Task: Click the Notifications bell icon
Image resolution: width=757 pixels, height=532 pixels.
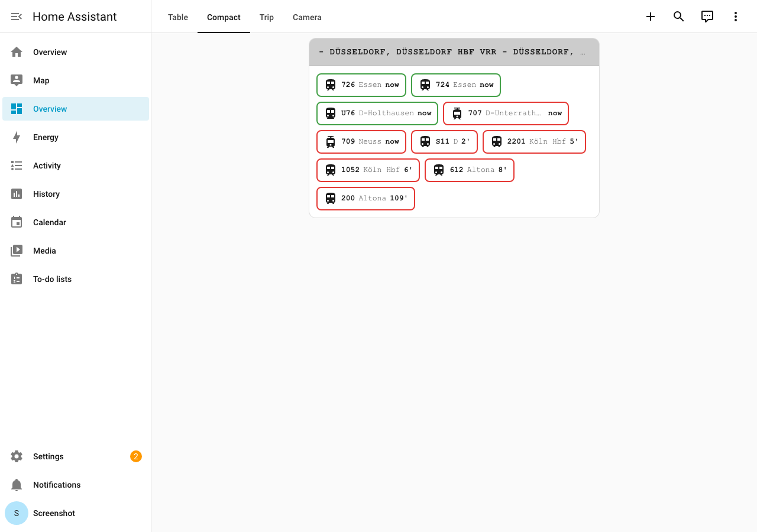Action: (17, 485)
